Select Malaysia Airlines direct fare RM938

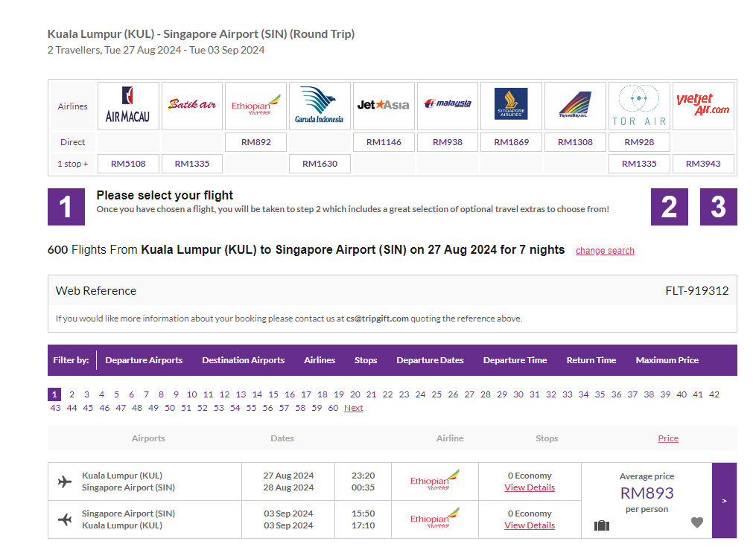[x=448, y=142]
